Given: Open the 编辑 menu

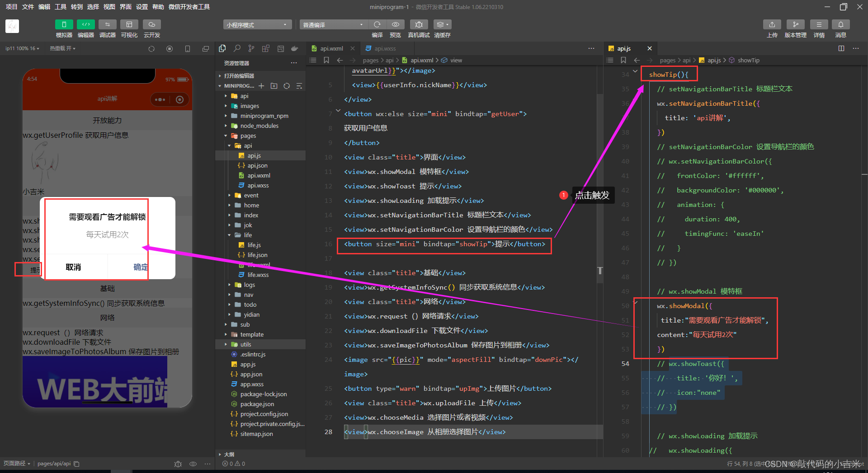Looking at the screenshot, I should (x=44, y=7).
